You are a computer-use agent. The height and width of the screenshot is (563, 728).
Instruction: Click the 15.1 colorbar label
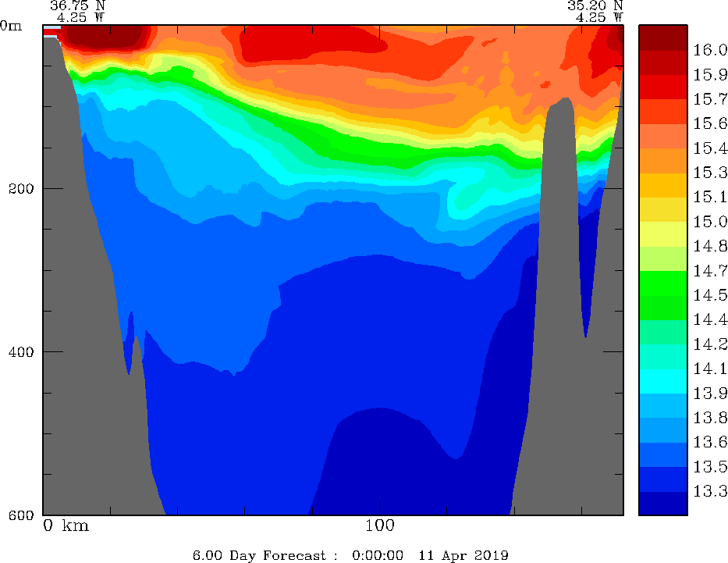coord(710,198)
